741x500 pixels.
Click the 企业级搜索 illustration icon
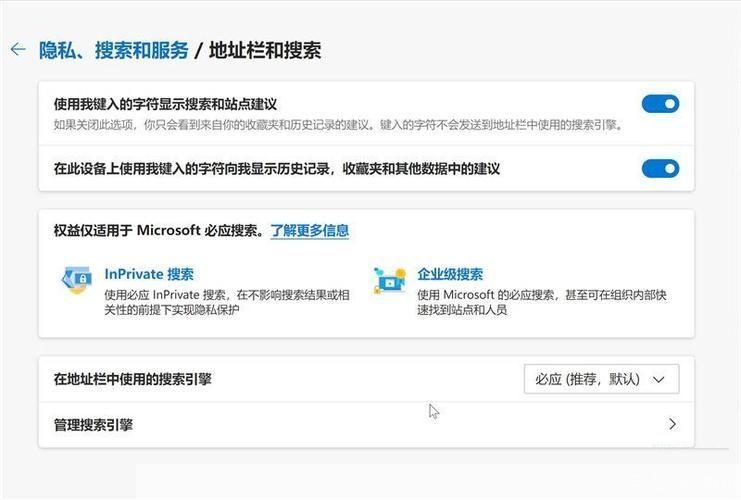[389, 280]
